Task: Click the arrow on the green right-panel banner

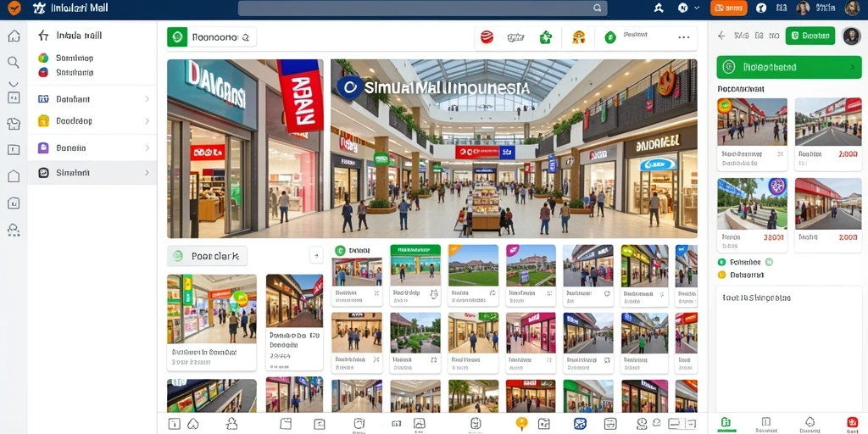Action: tap(851, 67)
